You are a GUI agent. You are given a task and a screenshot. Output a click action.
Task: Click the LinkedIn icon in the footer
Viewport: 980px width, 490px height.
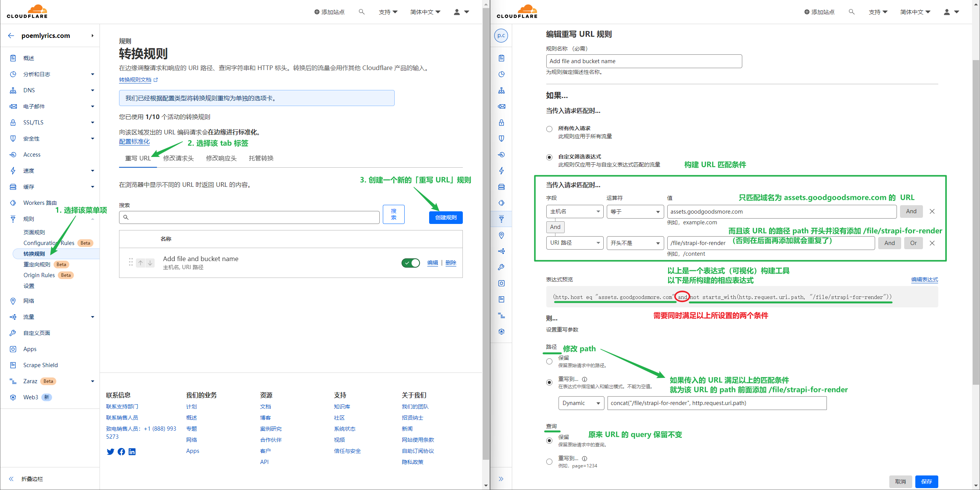click(132, 452)
